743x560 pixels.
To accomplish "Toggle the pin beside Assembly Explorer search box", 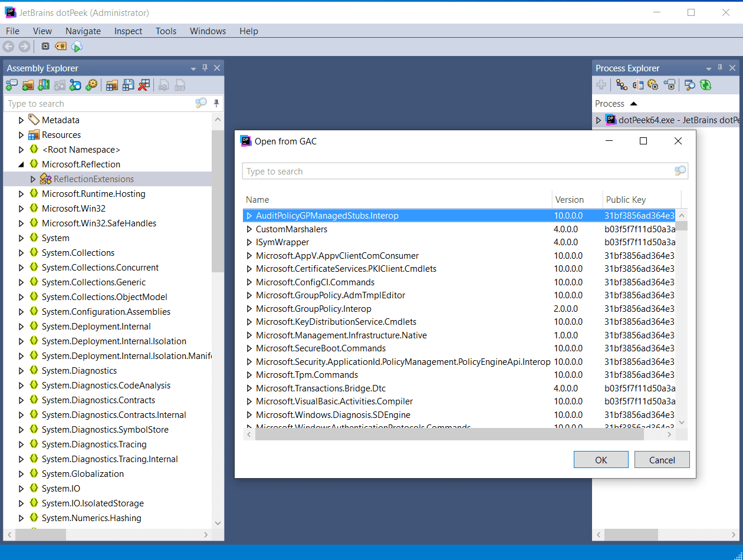I will point(216,103).
